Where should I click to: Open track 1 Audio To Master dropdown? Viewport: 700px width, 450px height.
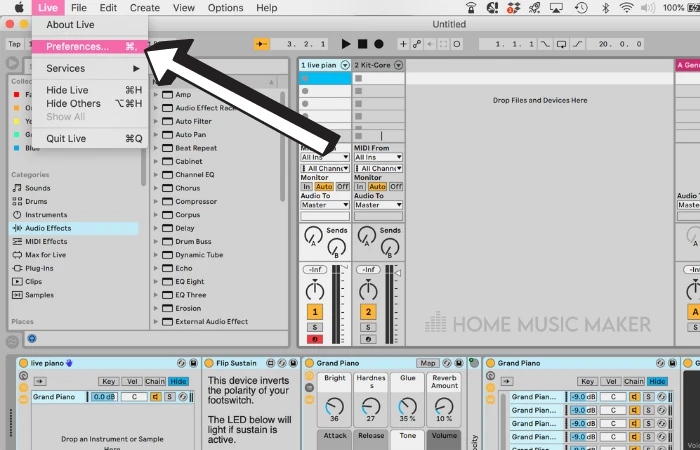click(325, 205)
